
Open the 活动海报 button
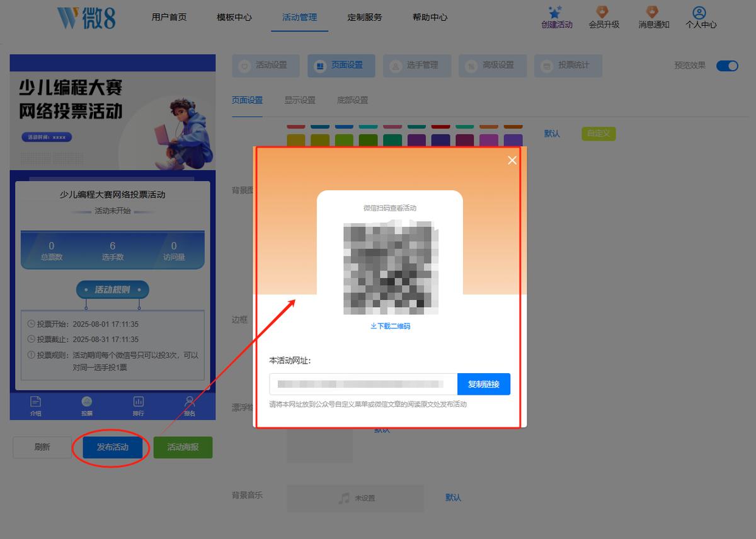coord(183,448)
